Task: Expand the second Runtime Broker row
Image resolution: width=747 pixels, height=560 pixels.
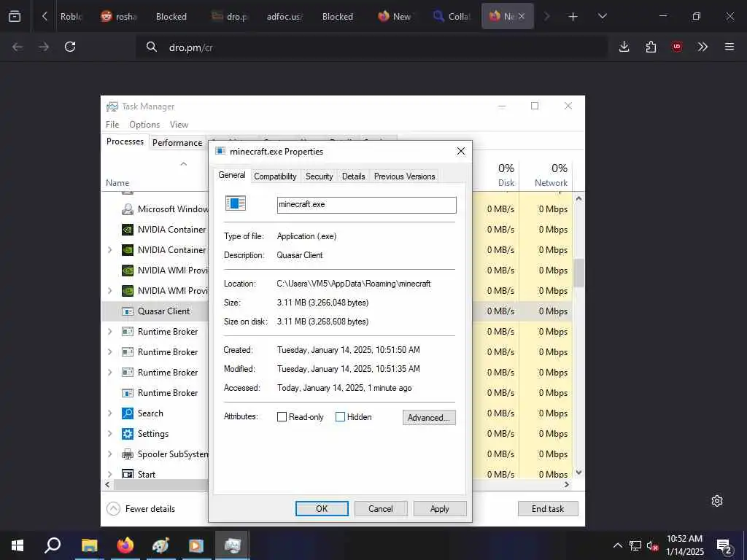Action: 110,352
